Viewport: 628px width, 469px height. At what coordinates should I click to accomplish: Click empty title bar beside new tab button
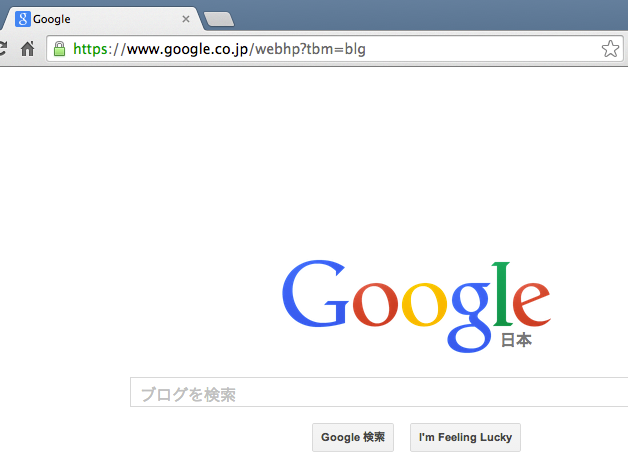(429, 16)
